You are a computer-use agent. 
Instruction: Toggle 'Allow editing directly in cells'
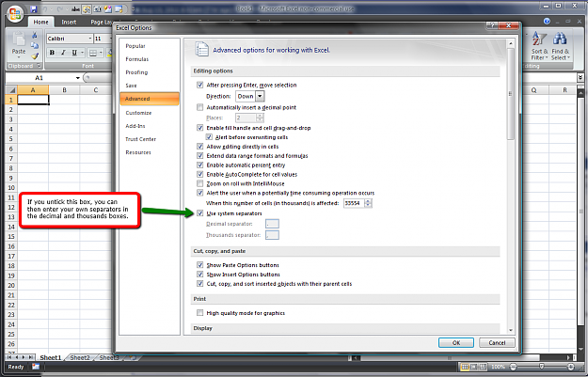tap(199, 147)
